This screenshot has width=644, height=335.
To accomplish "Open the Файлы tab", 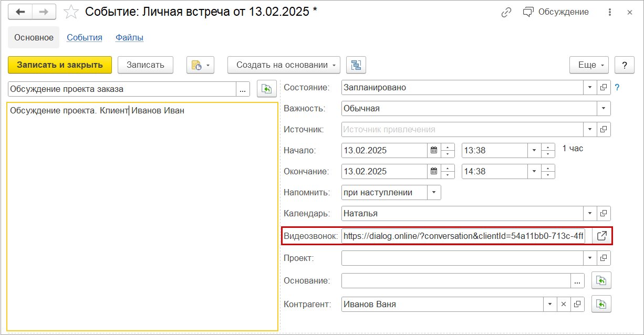I will [x=129, y=37].
